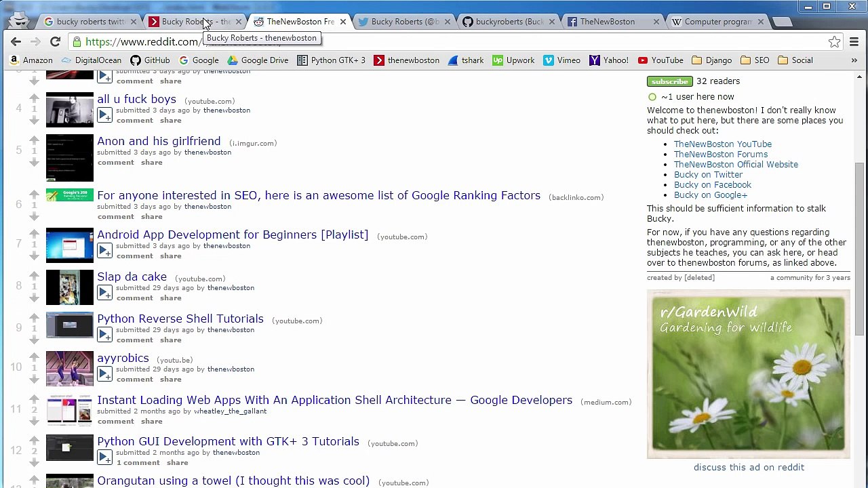
Task: Open the Yahoo! bookmark
Action: (x=609, y=60)
